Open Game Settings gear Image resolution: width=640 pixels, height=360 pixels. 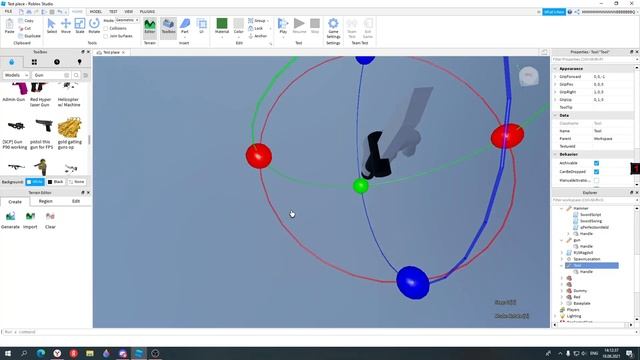tap(333, 28)
